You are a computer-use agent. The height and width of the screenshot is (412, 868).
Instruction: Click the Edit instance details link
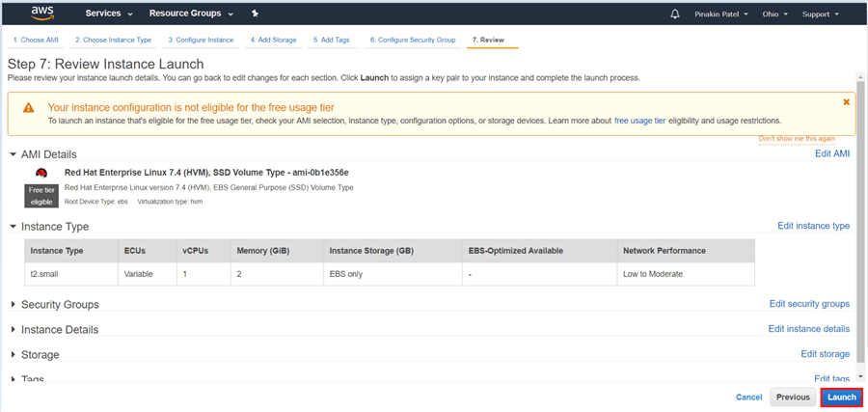809,329
